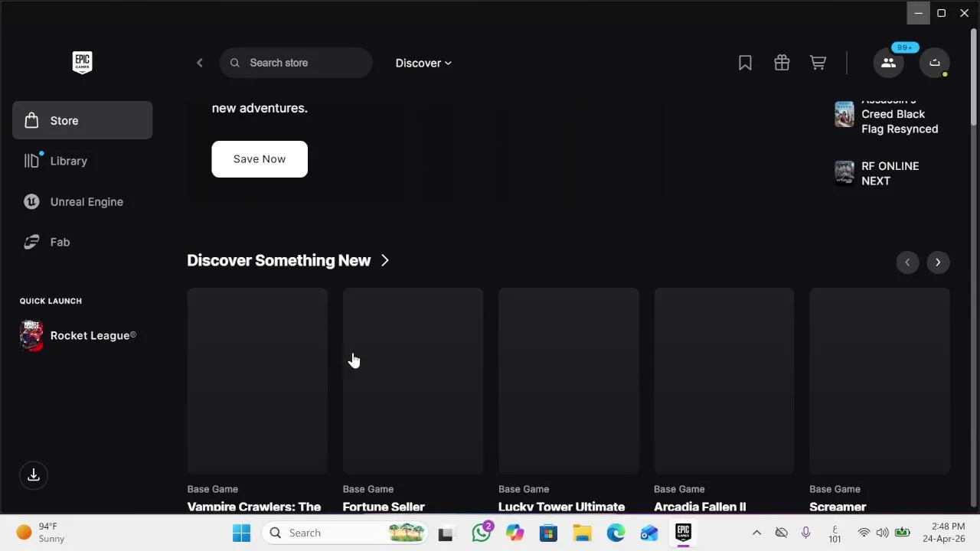Open Downloads icon in sidebar
Screen dimensions: 980x551
click(34, 475)
